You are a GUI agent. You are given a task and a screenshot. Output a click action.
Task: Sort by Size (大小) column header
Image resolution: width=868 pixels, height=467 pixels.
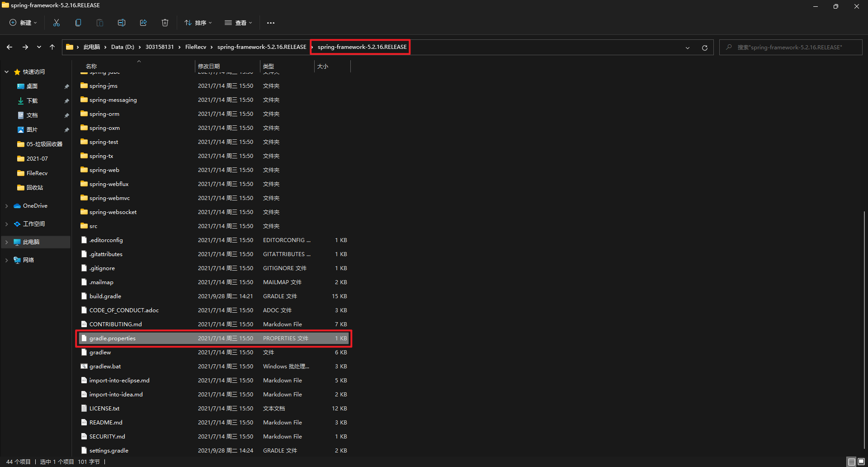point(323,66)
